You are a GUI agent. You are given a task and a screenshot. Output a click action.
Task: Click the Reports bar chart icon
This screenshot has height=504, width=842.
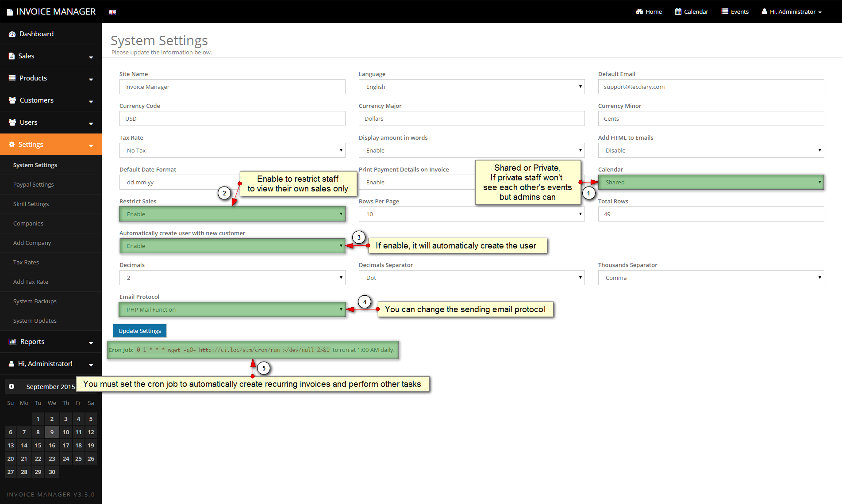(x=12, y=342)
